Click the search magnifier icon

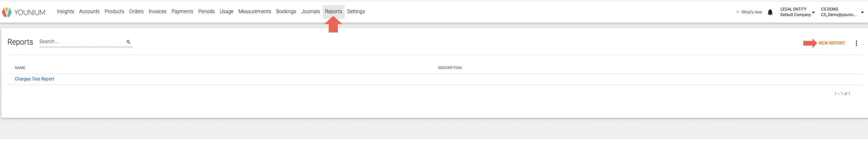click(128, 42)
